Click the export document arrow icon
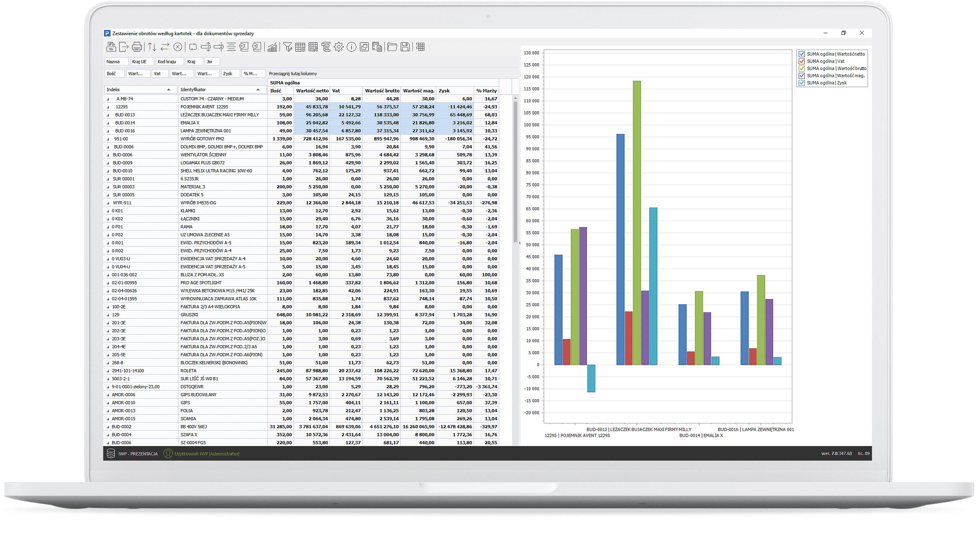The height and width of the screenshot is (533, 980). click(x=124, y=47)
